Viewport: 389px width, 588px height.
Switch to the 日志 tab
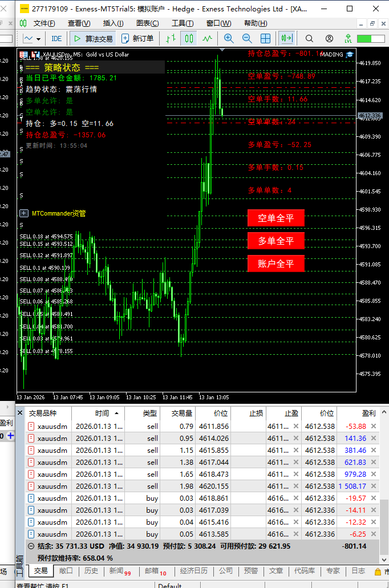[358, 571]
